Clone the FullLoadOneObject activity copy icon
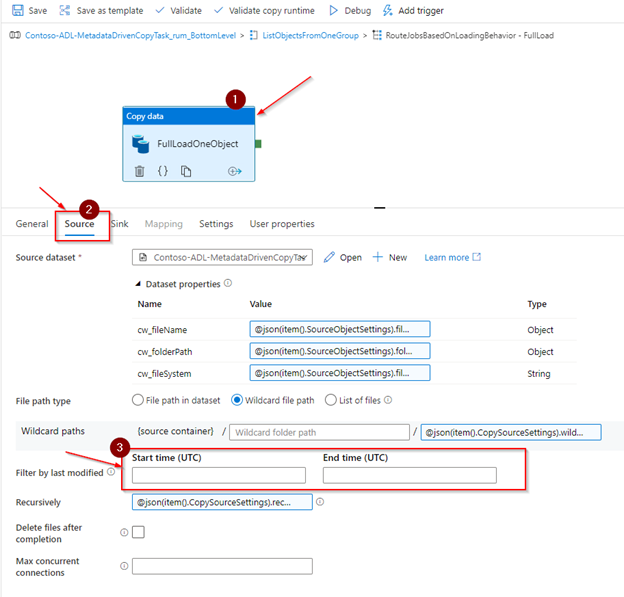 click(x=186, y=171)
